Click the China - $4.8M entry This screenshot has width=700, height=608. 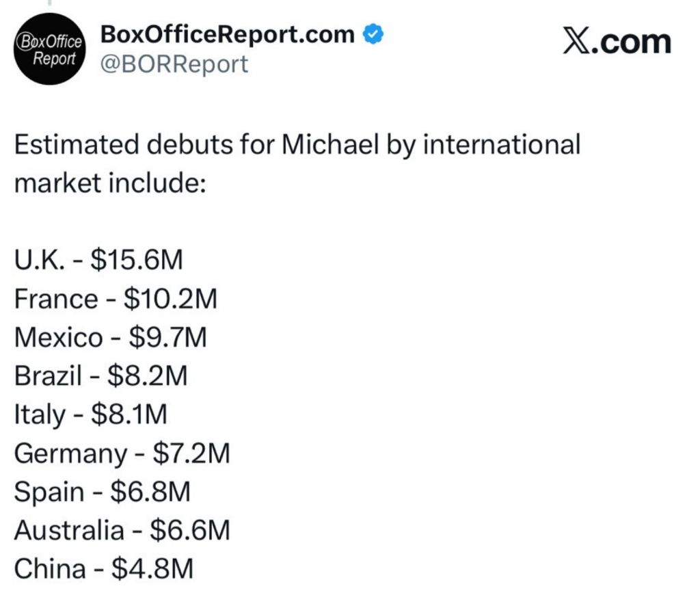(x=103, y=569)
